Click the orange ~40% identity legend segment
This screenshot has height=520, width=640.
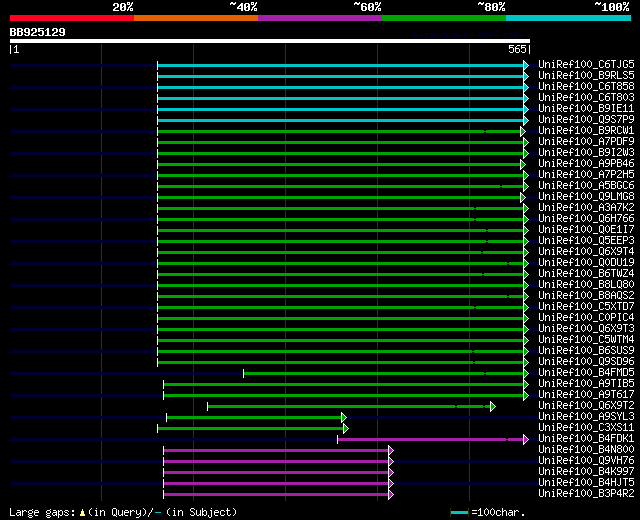click(196, 18)
